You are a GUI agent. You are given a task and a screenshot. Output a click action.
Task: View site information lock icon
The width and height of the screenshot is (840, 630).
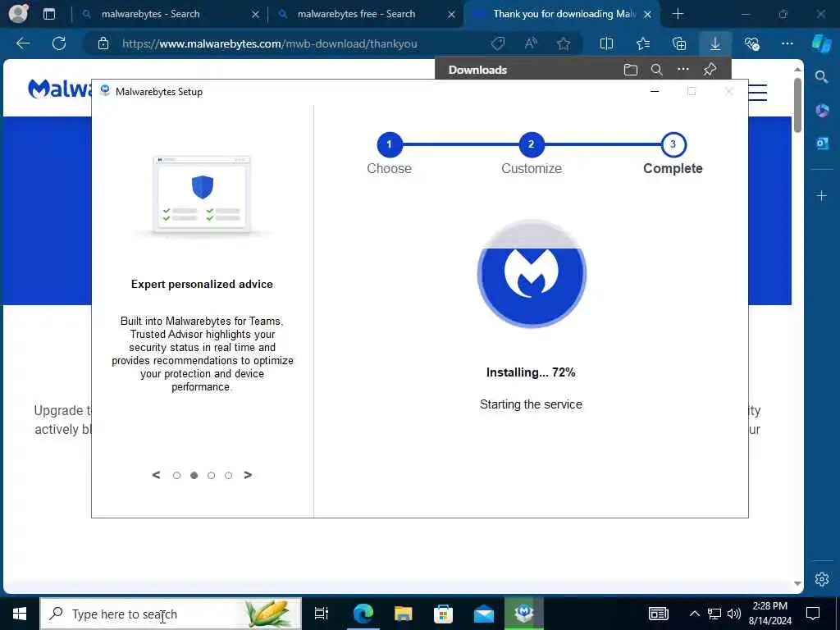[x=103, y=44]
